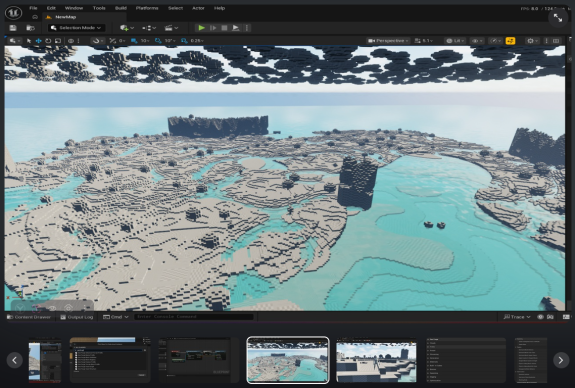Image resolution: width=575 pixels, height=388 pixels.
Task: Click the fullscreen expand arrows icon
Action: pyautogui.click(x=558, y=17)
